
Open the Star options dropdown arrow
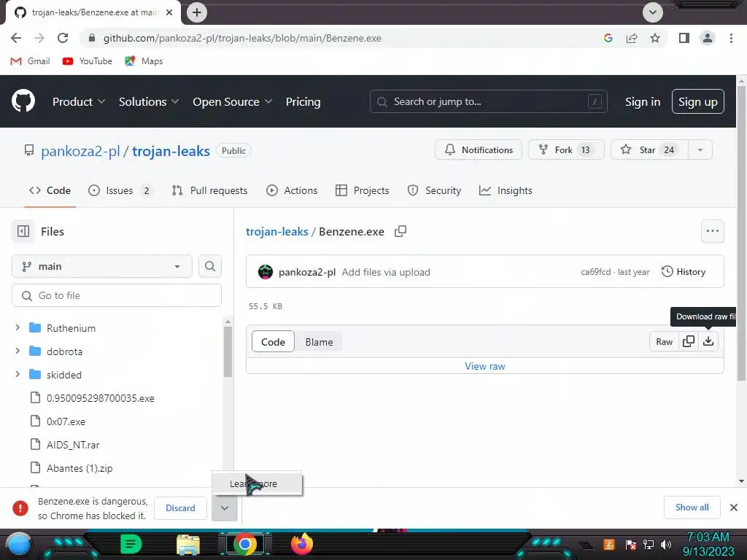pyautogui.click(x=700, y=150)
